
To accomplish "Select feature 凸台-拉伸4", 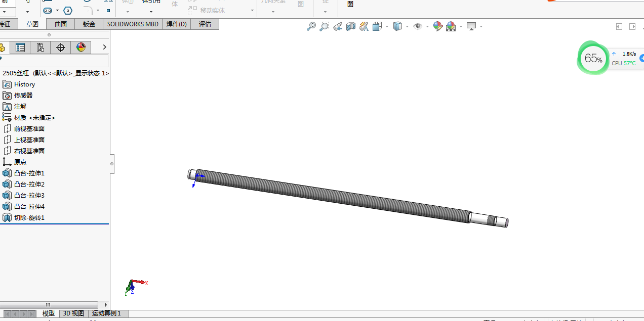I will (x=29, y=207).
